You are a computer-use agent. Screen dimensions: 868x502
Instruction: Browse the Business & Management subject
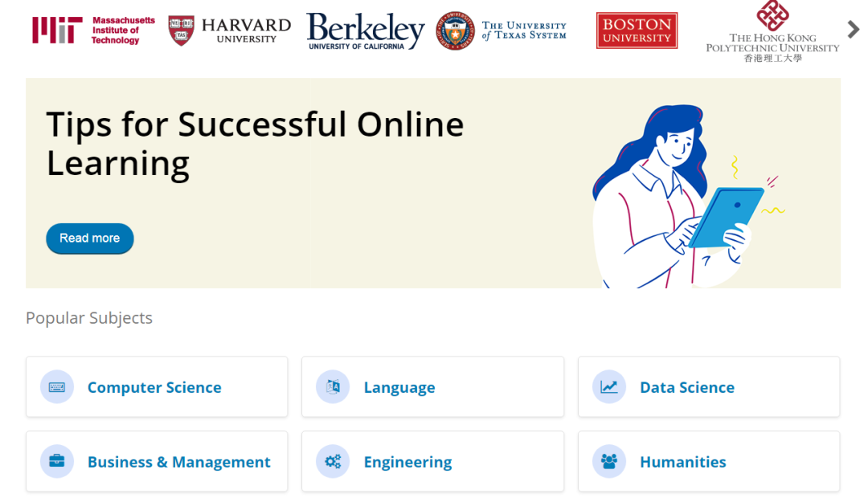(178, 462)
